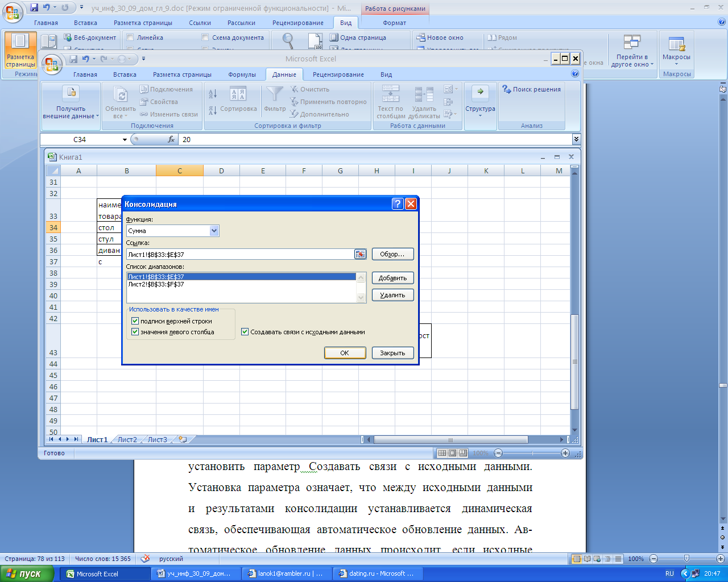This screenshot has height=582, width=728.
Task: Click Новое окно in Word ribbon
Action: pyautogui.click(x=440, y=38)
